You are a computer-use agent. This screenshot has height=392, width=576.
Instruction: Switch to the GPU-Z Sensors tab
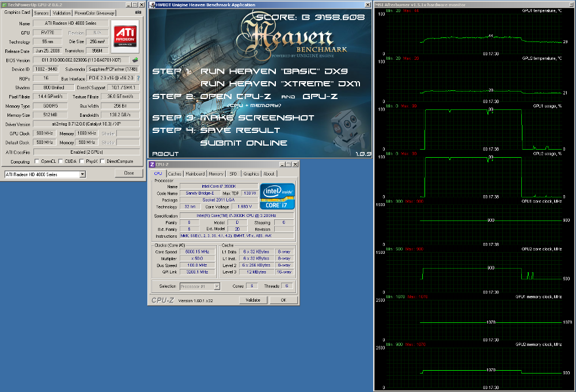(x=41, y=13)
